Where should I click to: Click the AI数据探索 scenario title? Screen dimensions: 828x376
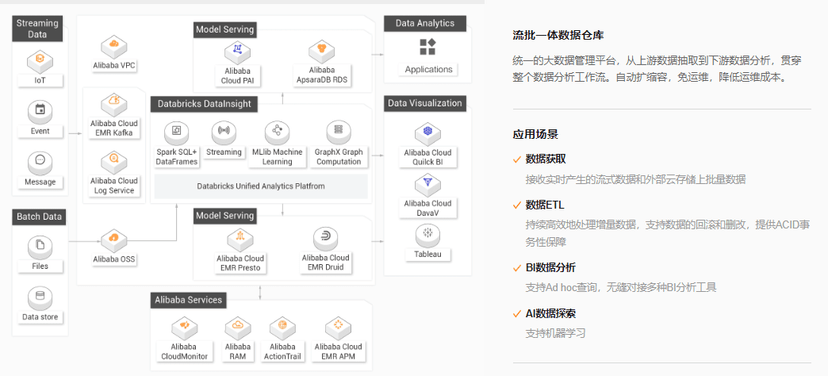pyautogui.click(x=550, y=314)
